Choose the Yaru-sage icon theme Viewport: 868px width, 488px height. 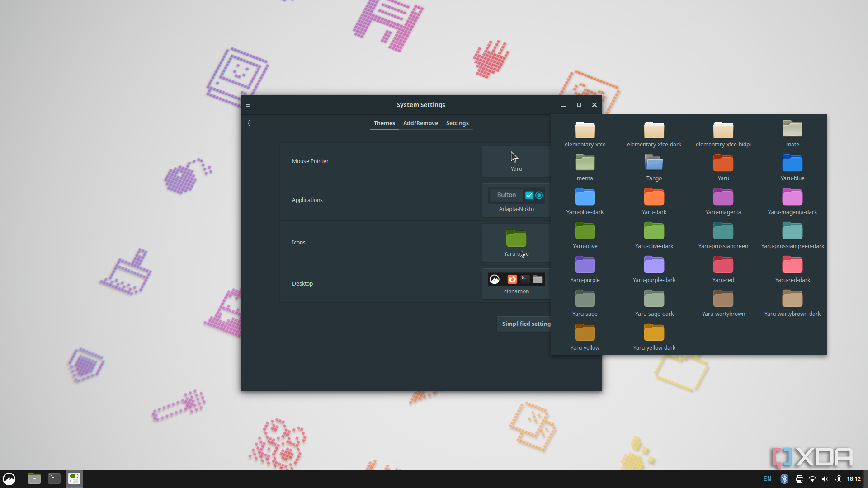(x=585, y=304)
